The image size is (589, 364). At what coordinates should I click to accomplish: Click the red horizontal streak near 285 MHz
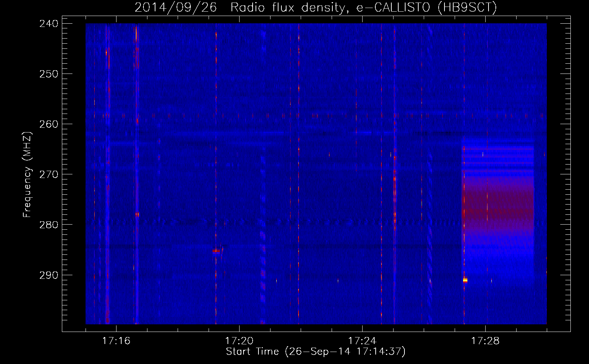coord(216,251)
